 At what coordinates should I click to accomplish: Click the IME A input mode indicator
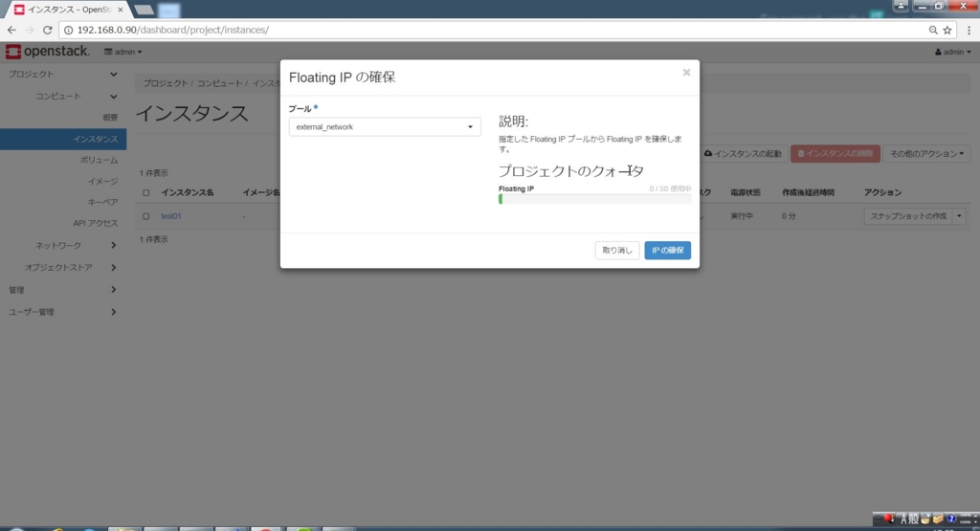[903, 519]
